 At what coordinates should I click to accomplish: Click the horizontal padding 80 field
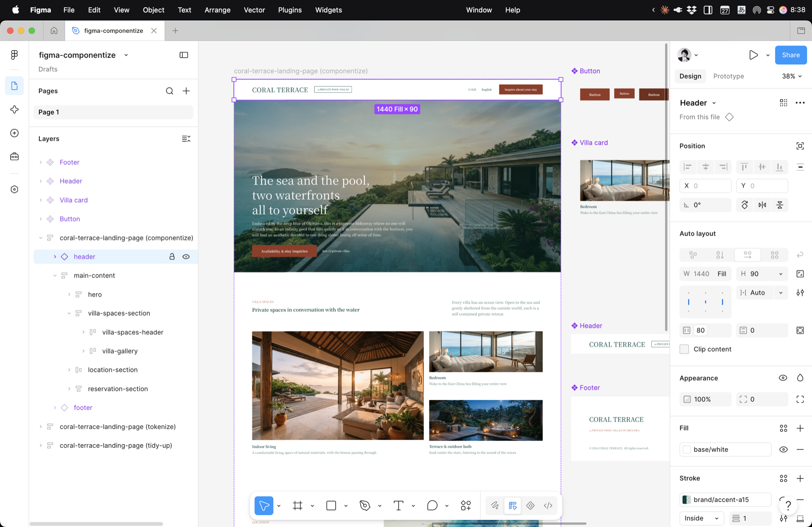(706, 330)
